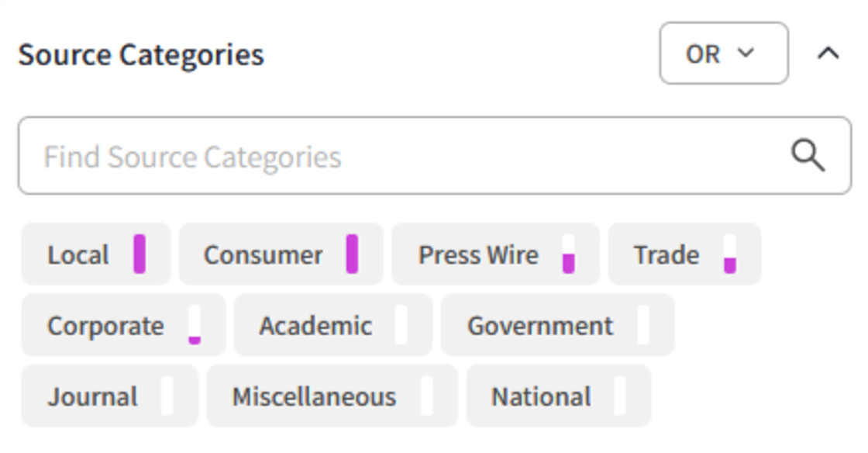
Task: Click the volume bar beside Government
Action: click(642, 325)
